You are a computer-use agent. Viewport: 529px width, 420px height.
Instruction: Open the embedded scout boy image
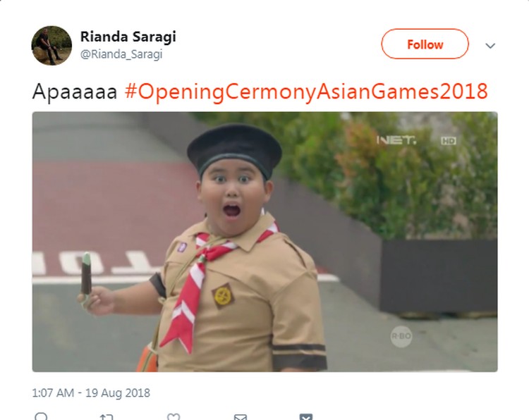coord(264,242)
